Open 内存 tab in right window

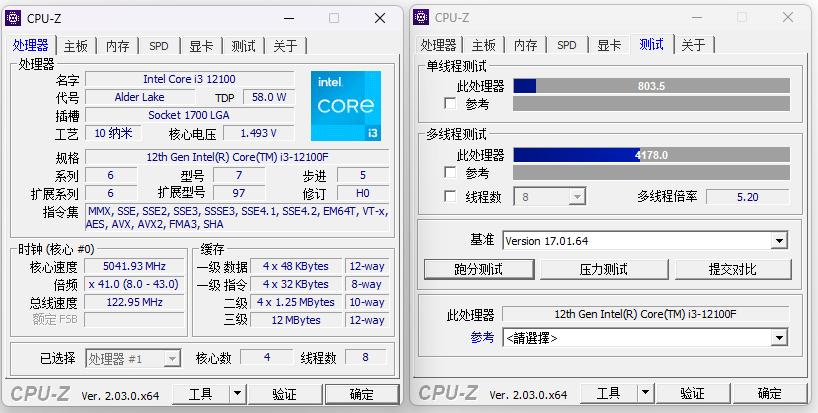pos(525,45)
